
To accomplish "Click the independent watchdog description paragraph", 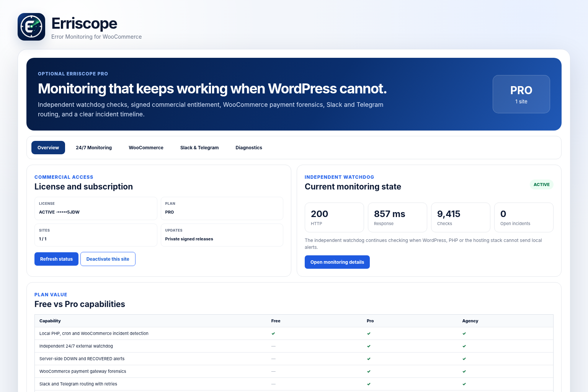I will (423, 244).
